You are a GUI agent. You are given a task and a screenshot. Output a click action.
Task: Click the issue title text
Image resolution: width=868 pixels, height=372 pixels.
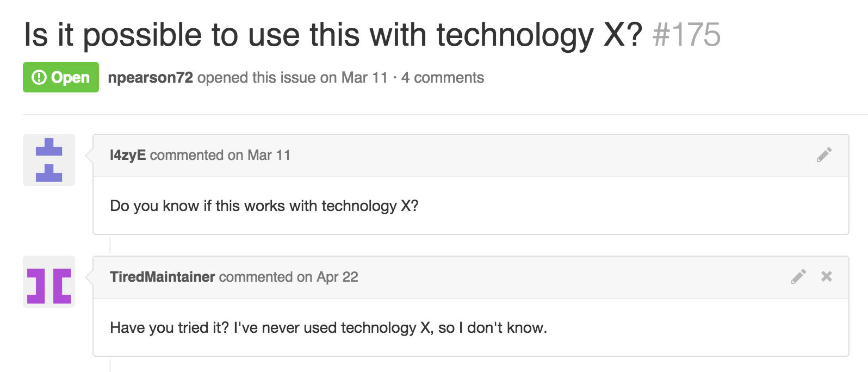point(333,35)
